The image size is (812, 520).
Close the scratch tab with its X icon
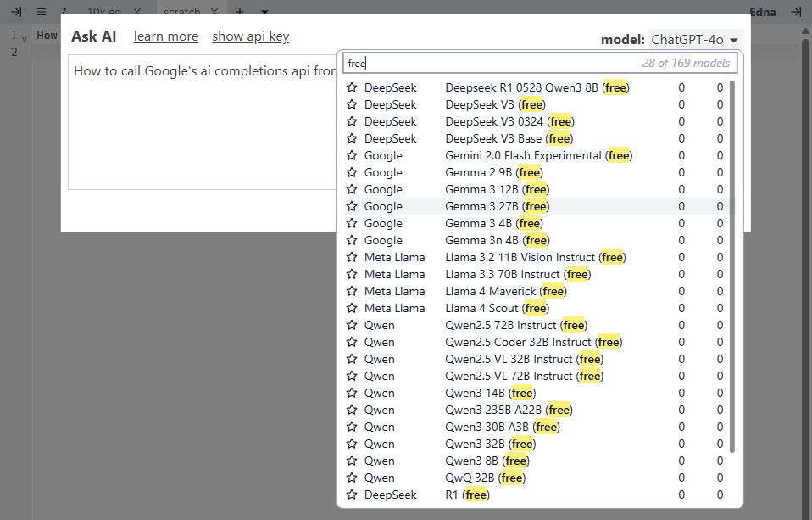214,11
